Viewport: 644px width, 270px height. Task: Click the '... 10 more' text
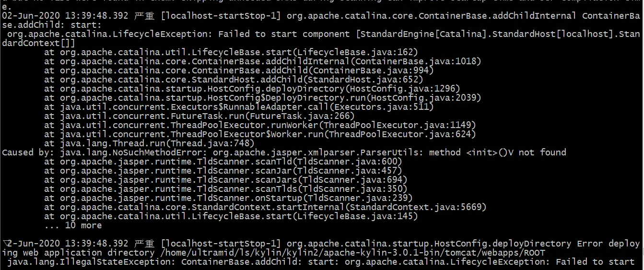(x=73, y=225)
